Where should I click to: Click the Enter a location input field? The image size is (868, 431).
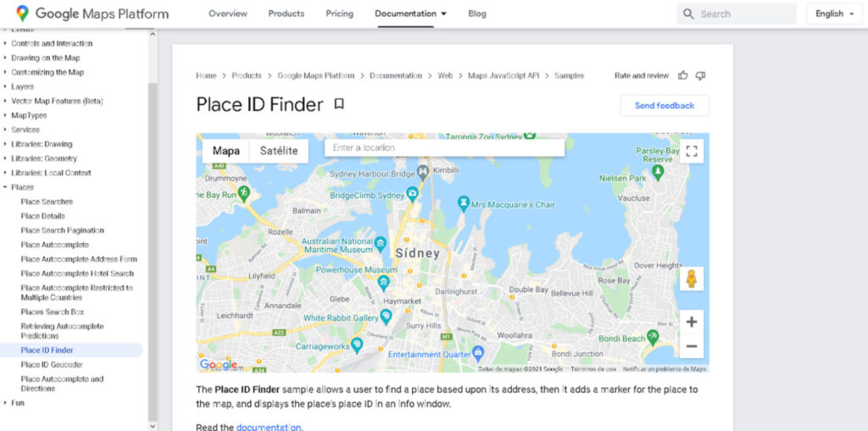[x=444, y=147]
